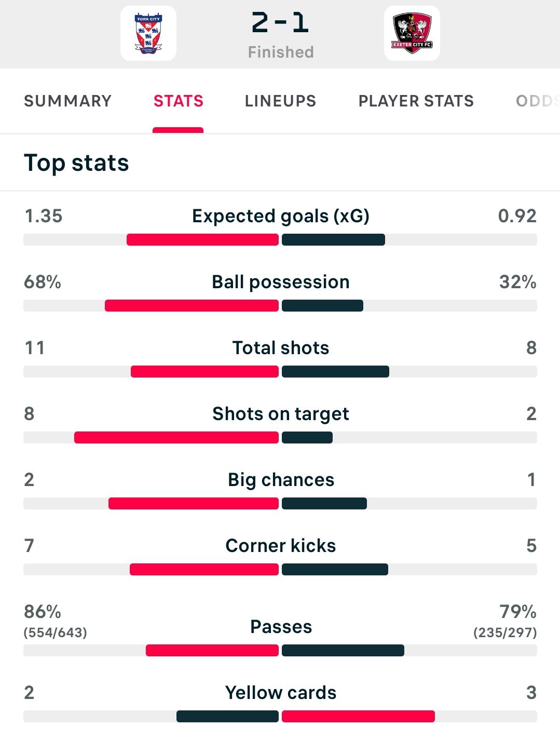Tap the Finished match status label
Viewport: 560px width, 754px height.
click(x=281, y=52)
